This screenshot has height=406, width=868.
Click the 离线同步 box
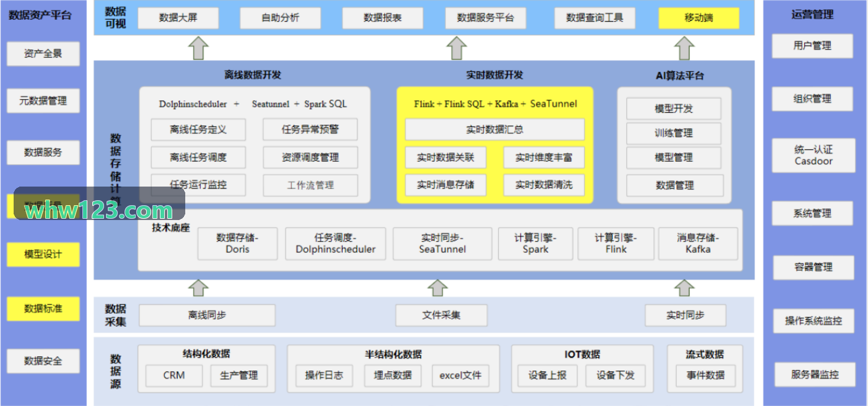[x=207, y=316]
